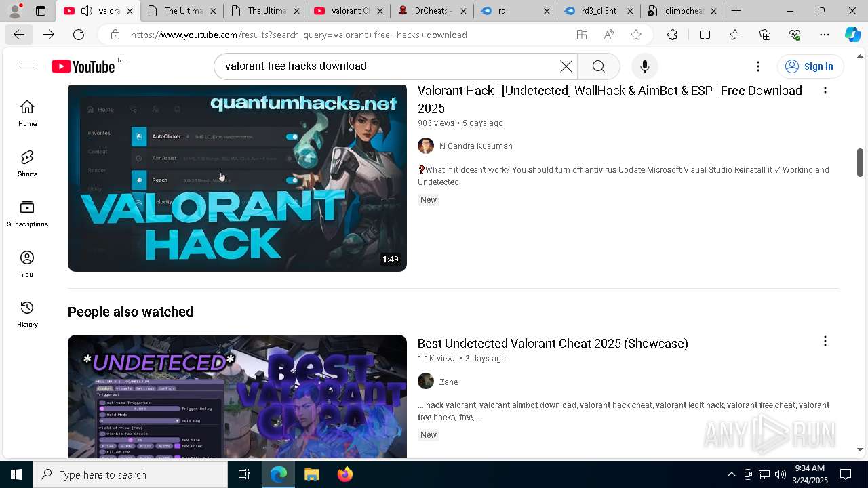This screenshot has height=488, width=868.
Task: Visit the N Candra Kusumah channel
Action: click(476, 146)
